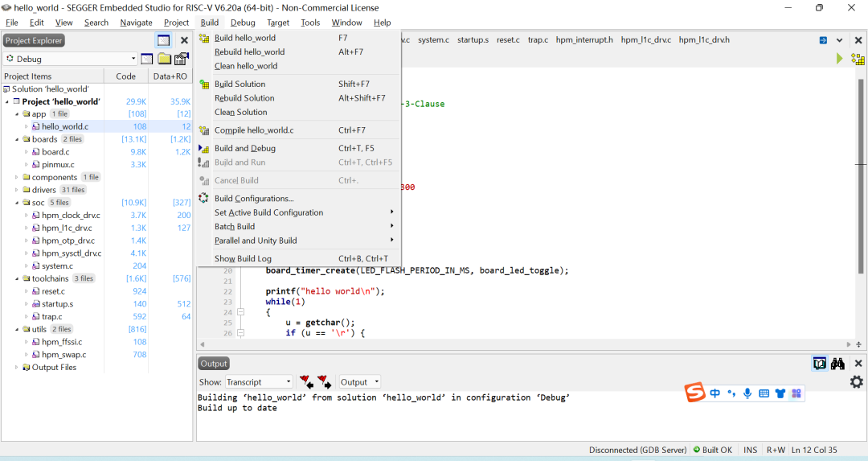868x461 pixels.
Task: Switch to startup.s editor tab
Action: 473,40
